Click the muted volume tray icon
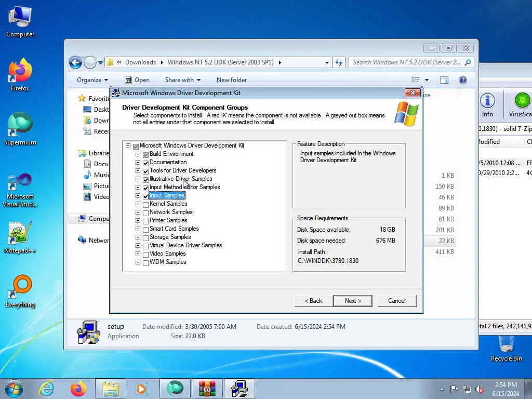 480,389
